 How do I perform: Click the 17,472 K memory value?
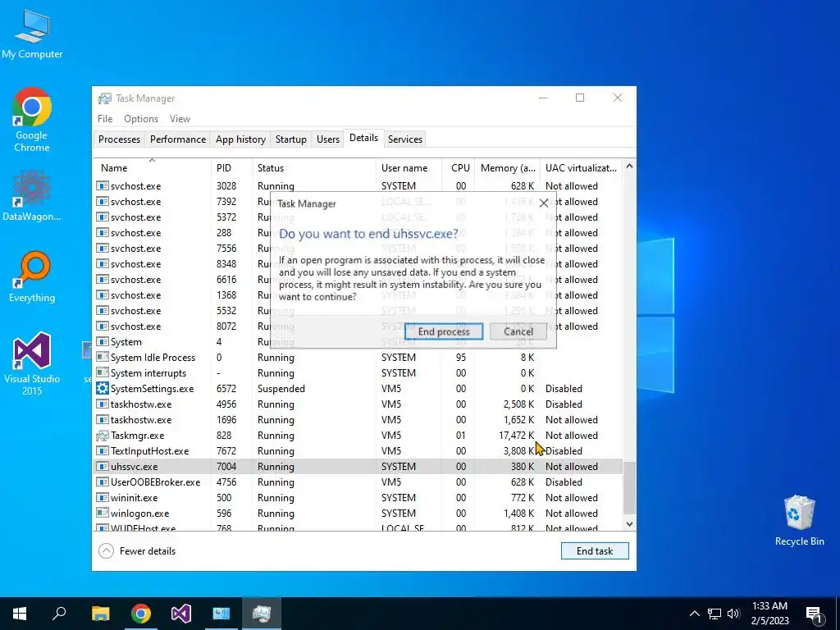pyautogui.click(x=517, y=435)
